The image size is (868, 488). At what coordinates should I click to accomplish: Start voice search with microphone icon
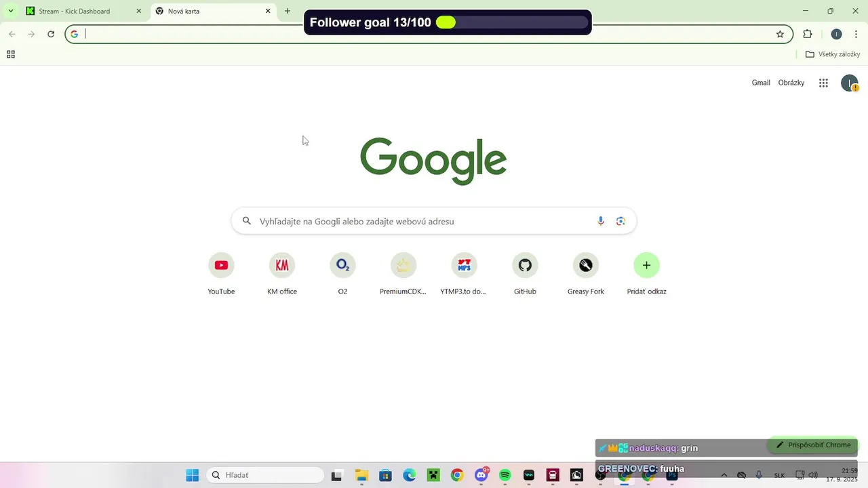pos(601,221)
